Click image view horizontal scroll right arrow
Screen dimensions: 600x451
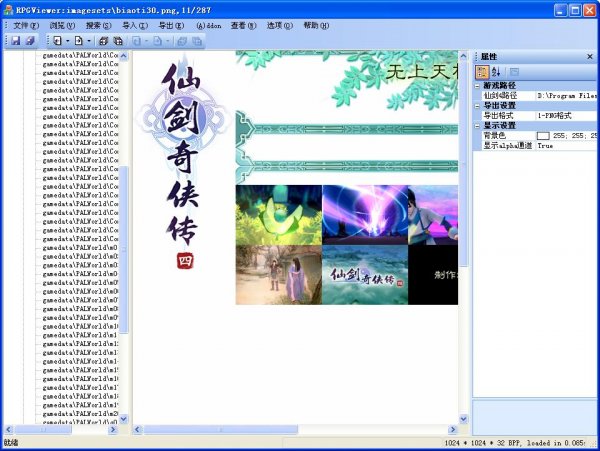[x=452, y=430]
